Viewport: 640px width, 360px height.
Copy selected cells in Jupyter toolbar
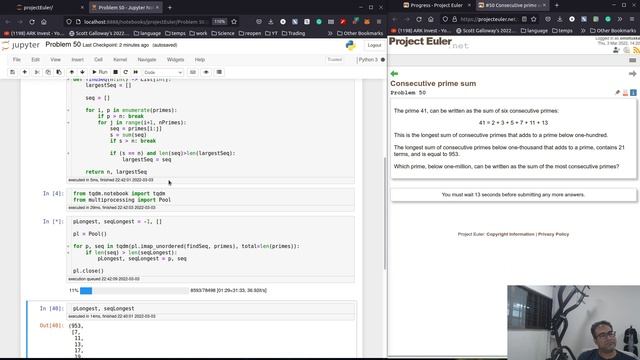pyautogui.click(x=48, y=72)
